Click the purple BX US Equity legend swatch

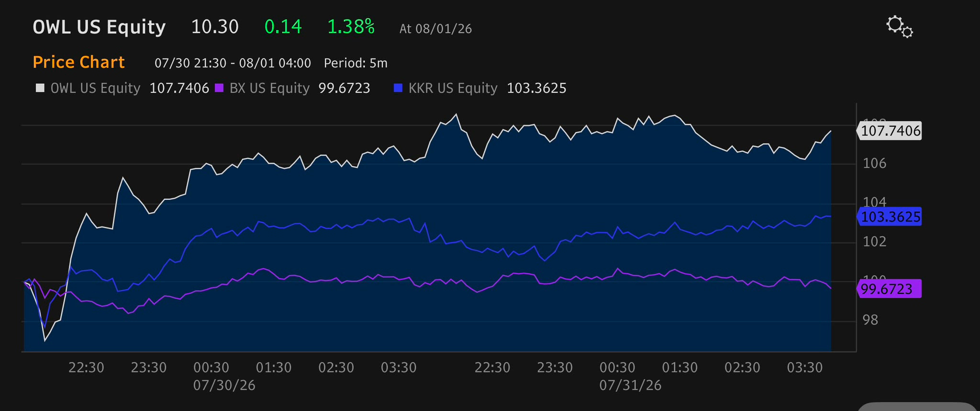point(219,88)
